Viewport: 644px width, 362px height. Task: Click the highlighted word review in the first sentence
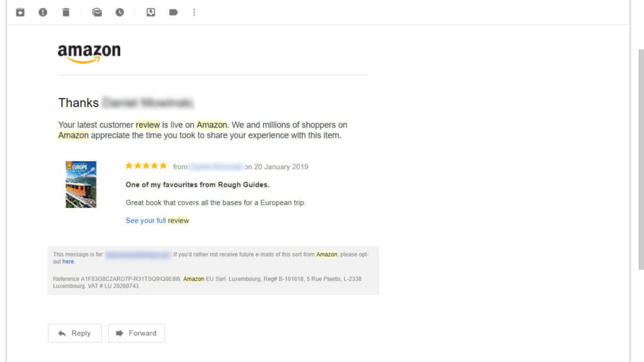pyautogui.click(x=148, y=125)
